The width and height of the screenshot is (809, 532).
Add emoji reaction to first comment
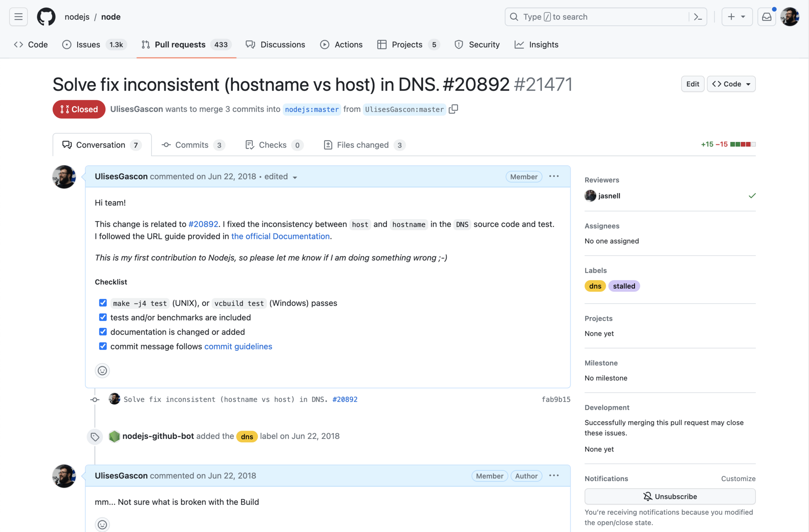coord(102,370)
